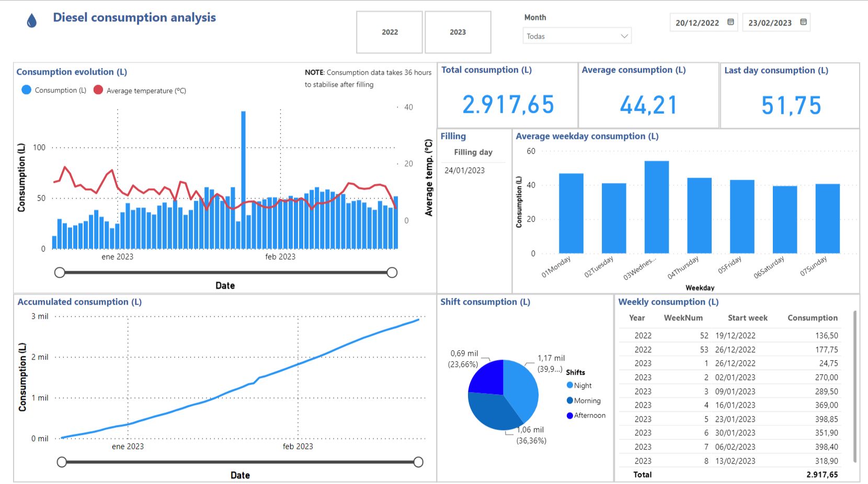868x484 pixels.
Task: Sort table by the Consumption column header
Action: coord(812,318)
